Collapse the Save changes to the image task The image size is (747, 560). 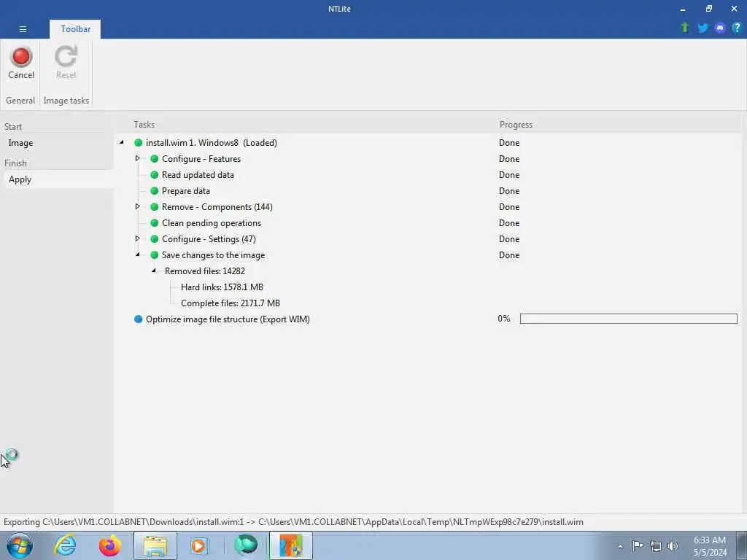click(x=138, y=254)
